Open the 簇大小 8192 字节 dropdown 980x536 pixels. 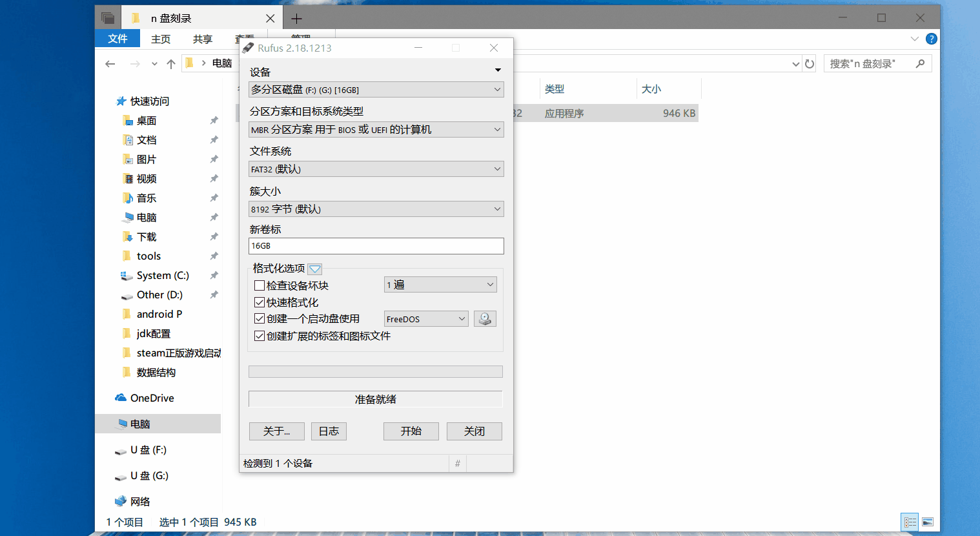click(376, 209)
